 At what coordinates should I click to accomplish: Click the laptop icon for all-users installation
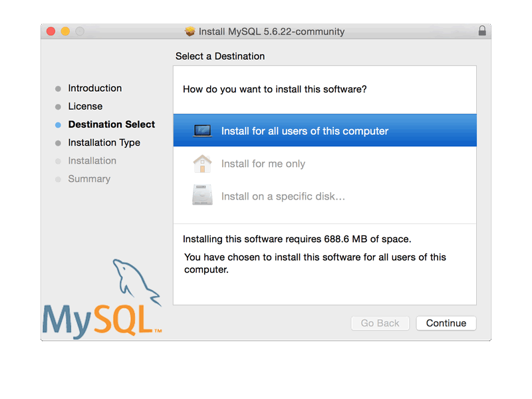(202, 130)
